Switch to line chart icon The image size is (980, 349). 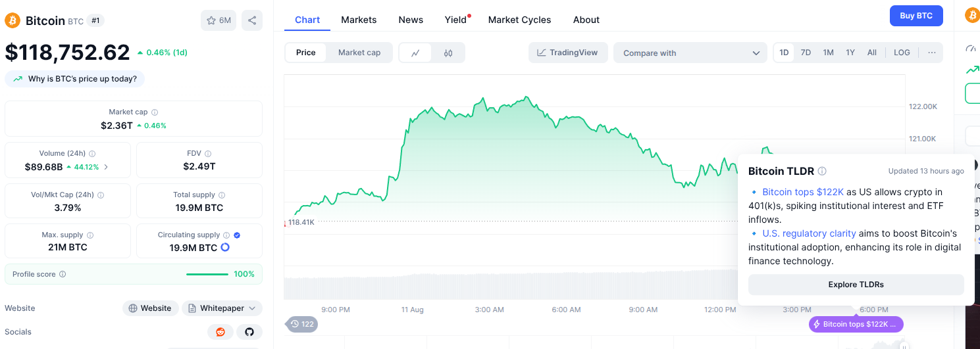[415, 53]
